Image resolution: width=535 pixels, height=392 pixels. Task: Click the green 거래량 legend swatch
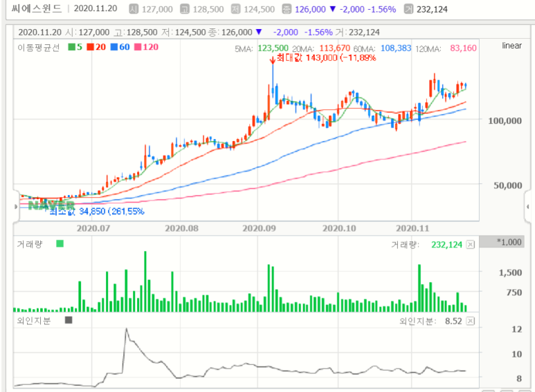[60, 244]
